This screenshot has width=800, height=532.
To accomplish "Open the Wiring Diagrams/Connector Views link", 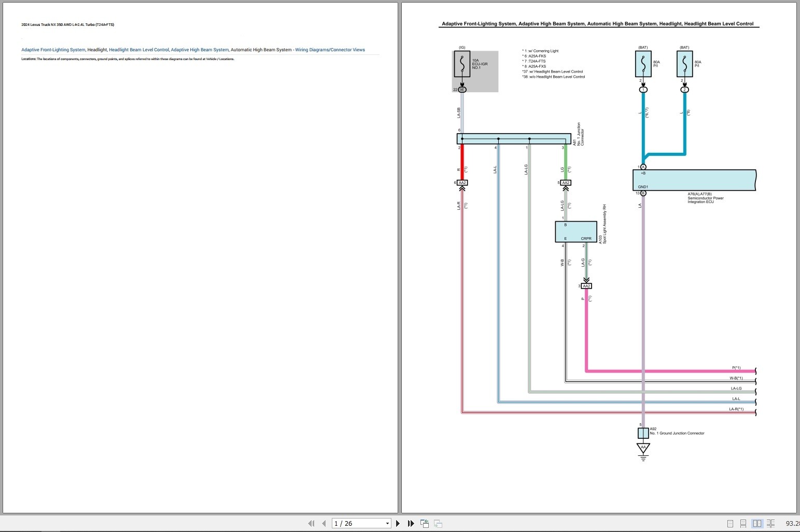I will (330, 50).
